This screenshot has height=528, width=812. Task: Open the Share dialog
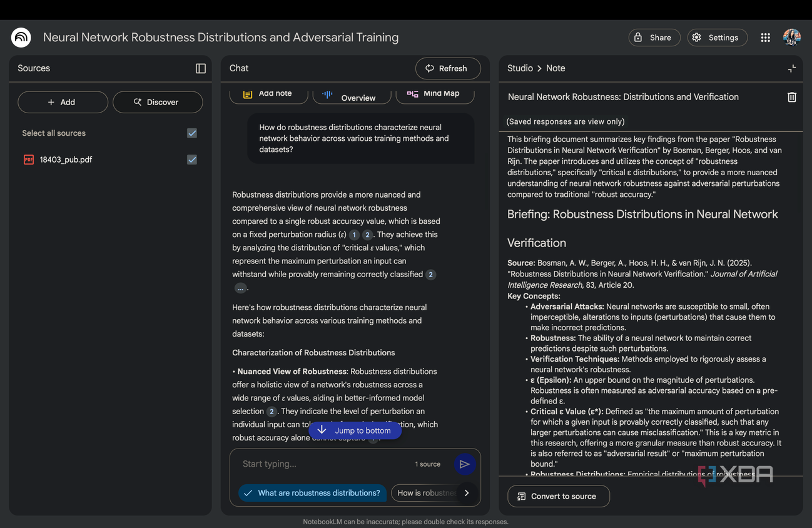[654, 38]
